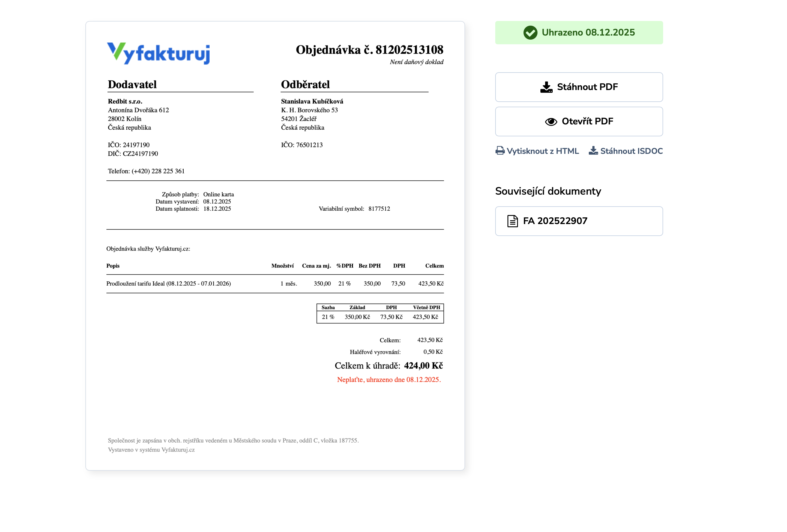Click the eye icon beside Otevřít PDF

pos(551,121)
